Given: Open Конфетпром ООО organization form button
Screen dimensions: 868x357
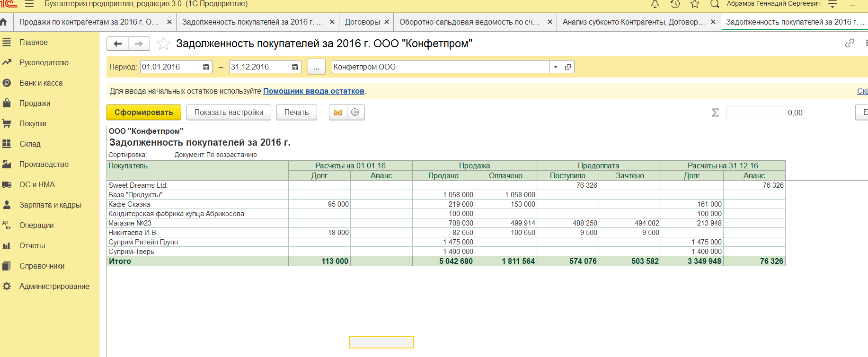Looking at the screenshot, I should (568, 67).
